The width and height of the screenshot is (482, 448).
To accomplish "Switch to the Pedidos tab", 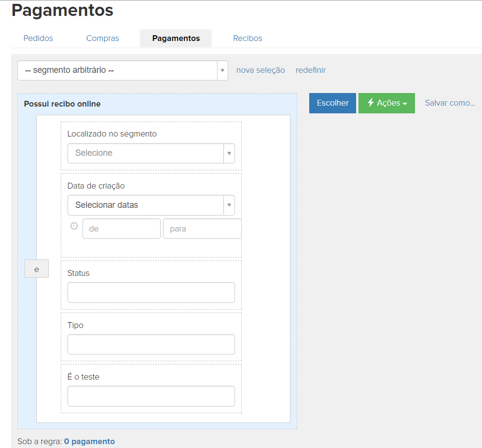I will click(38, 38).
